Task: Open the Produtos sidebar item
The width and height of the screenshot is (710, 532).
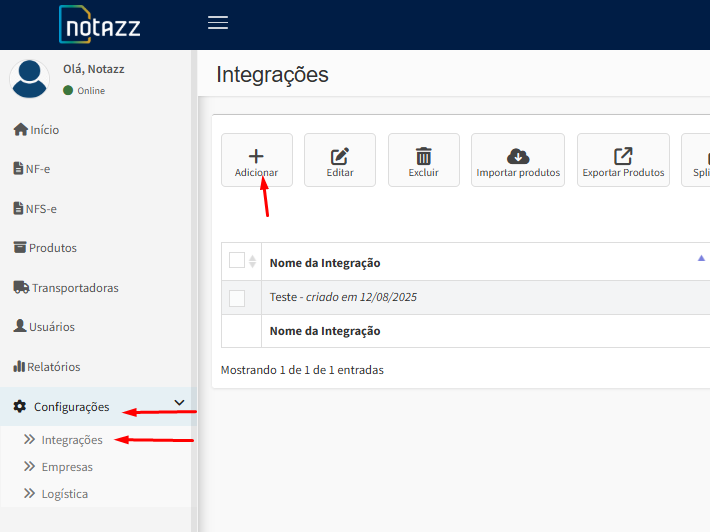Action: [x=52, y=248]
